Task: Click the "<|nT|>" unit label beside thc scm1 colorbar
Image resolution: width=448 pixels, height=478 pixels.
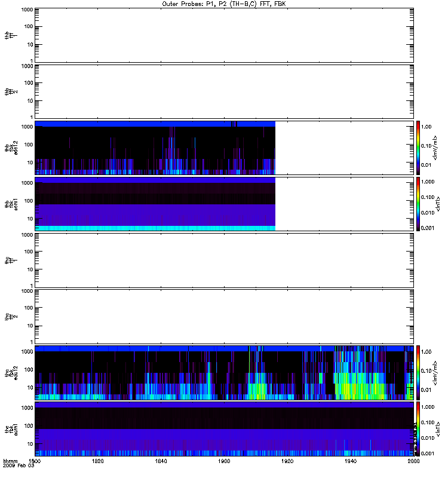Action: point(438,429)
